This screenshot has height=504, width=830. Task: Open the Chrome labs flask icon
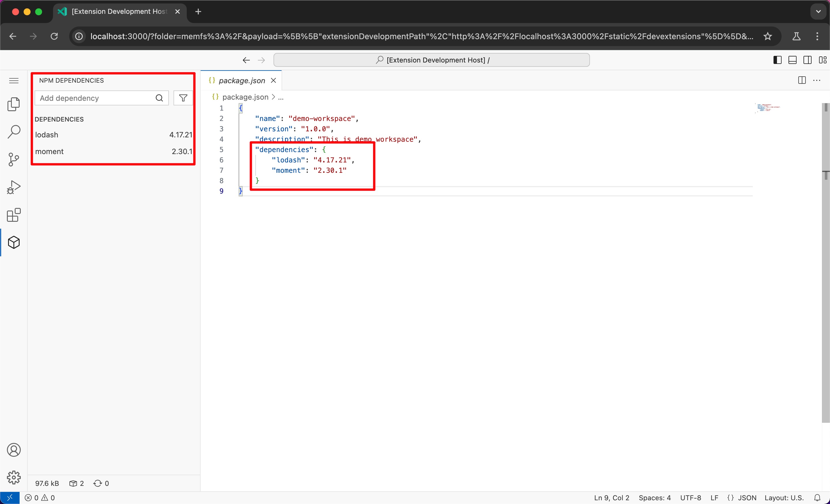tap(796, 36)
